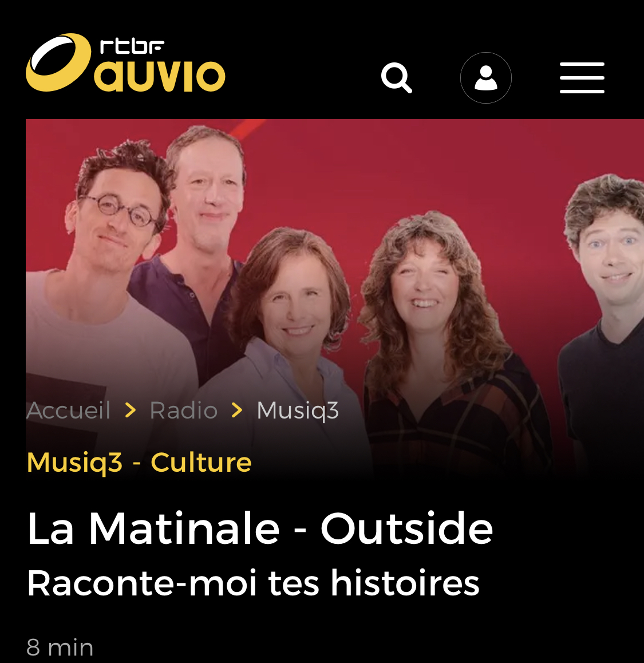Open the Musiq3 - Culture category link
Image resolution: width=644 pixels, height=663 pixels.
pos(139,463)
